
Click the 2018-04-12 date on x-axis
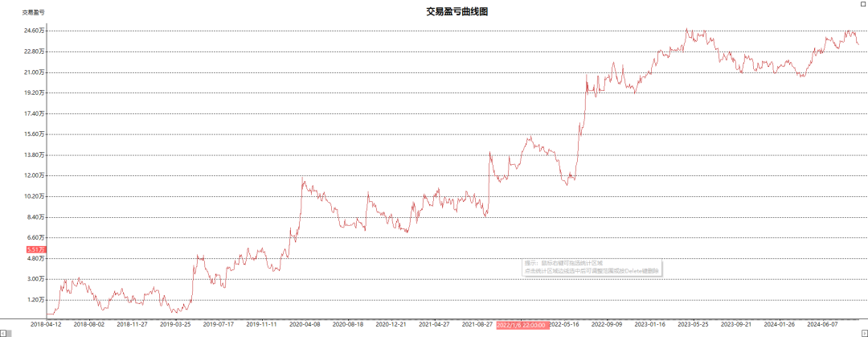47,325
